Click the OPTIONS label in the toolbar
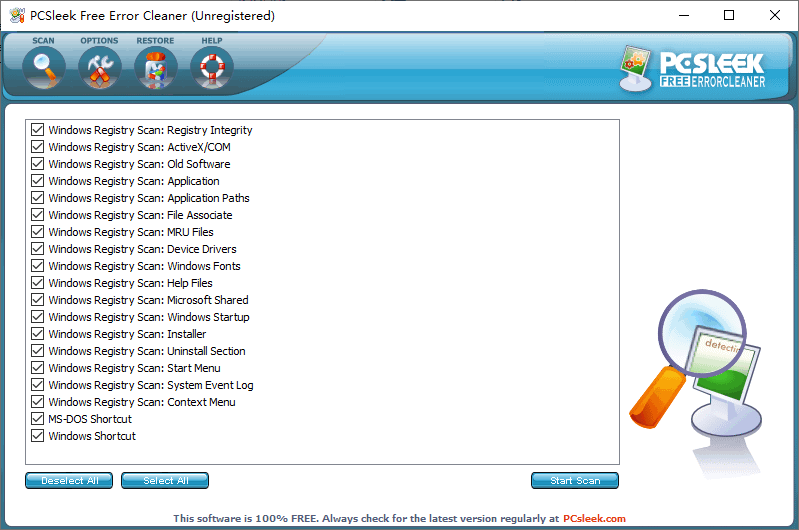This screenshot has height=530, width=799. click(99, 40)
